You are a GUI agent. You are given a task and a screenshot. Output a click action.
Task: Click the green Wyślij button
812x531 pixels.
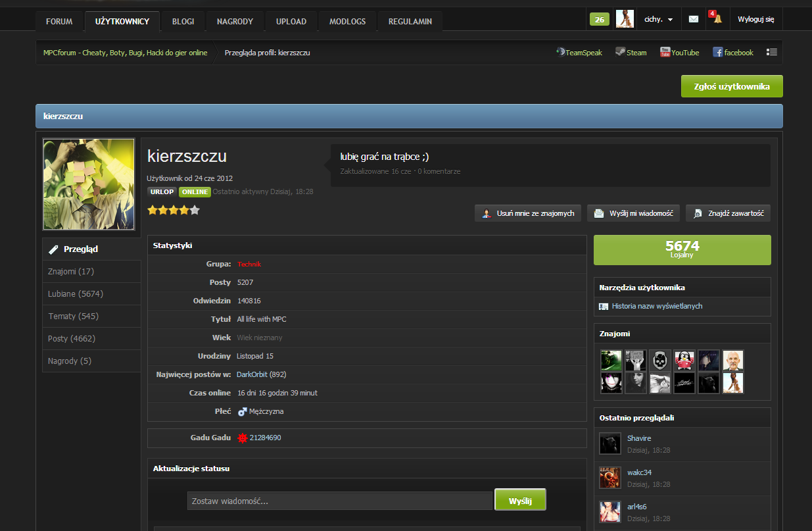pos(520,501)
